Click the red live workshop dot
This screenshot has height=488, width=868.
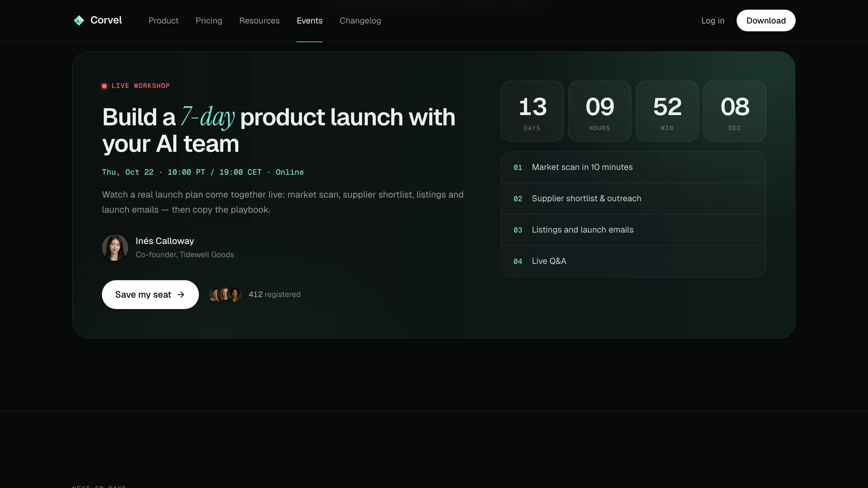[104, 86]
